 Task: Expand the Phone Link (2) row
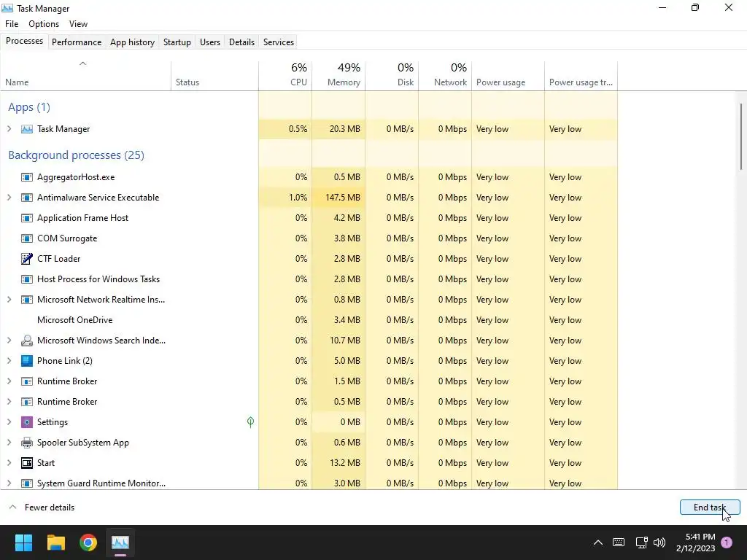(9, 361)
